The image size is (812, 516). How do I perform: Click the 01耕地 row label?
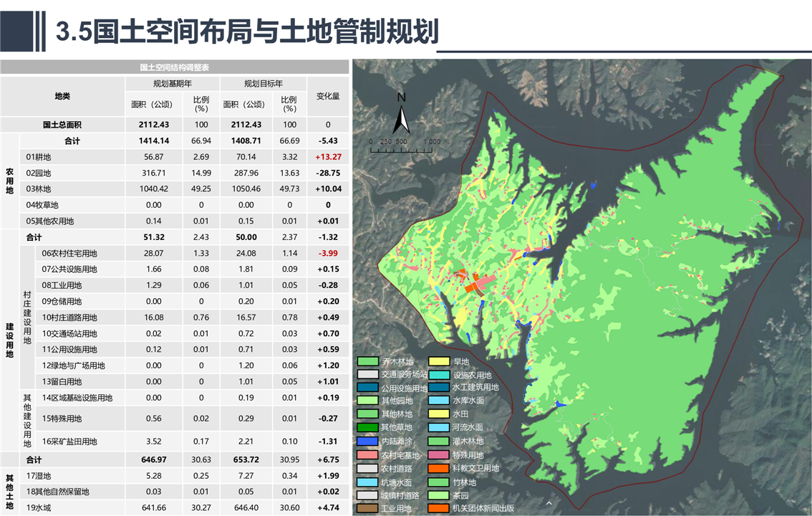coord(39,157)
